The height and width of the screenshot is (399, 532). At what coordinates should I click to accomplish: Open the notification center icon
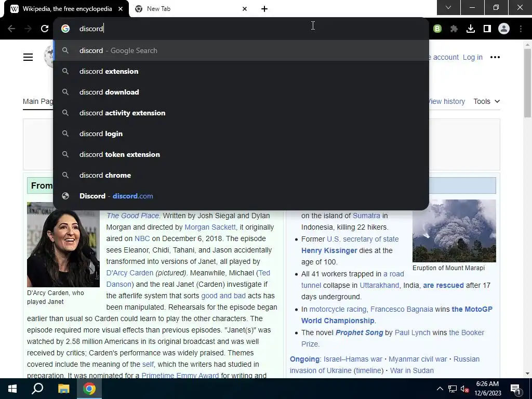tap(515, 389)
